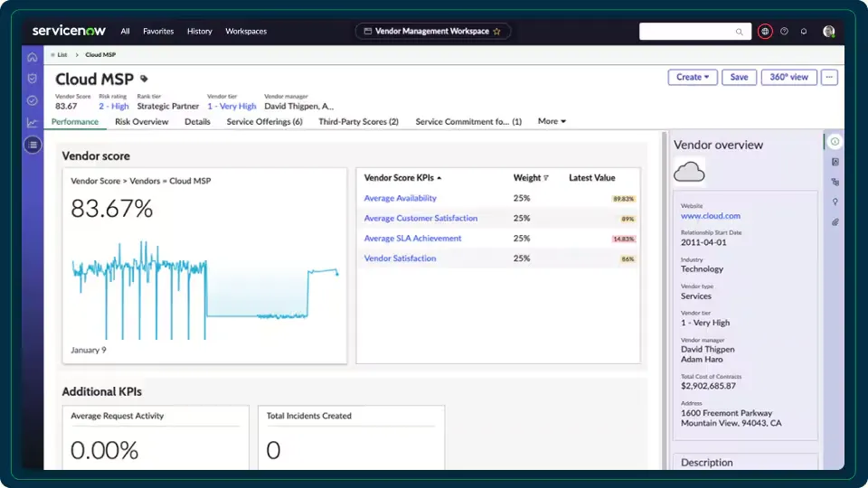This screenshot has width=868, height=488.
Task: Open the Workspaces menu
Action: tap(246, 32)
